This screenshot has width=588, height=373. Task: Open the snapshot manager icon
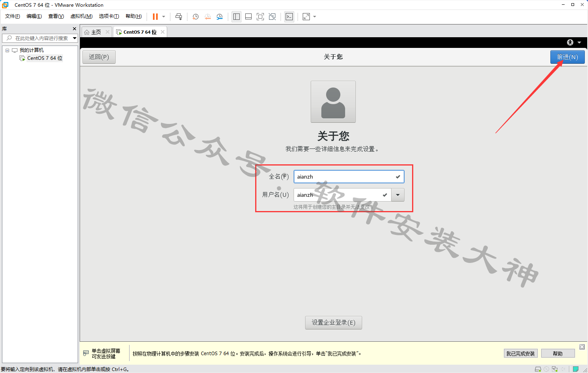coord(220,17)
